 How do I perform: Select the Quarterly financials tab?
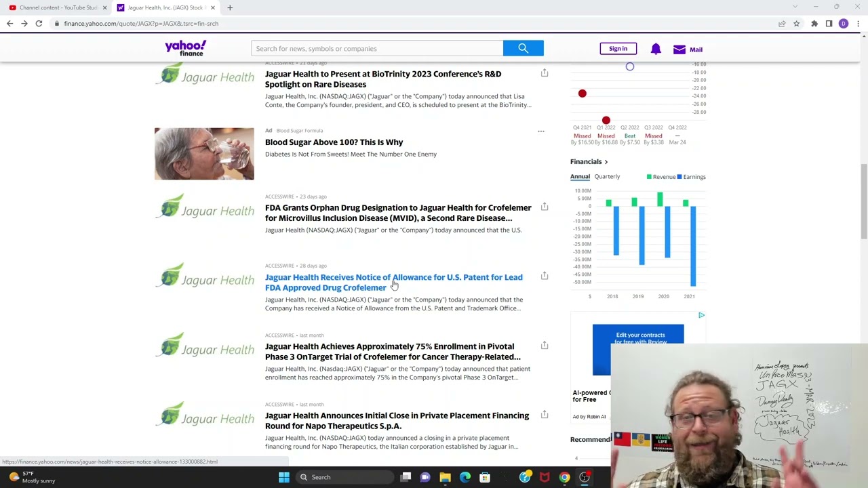pos(607,177)
